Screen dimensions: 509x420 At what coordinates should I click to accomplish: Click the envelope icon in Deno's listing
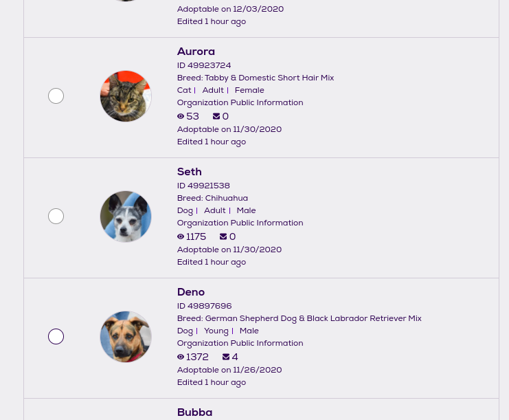click(226, 357)
